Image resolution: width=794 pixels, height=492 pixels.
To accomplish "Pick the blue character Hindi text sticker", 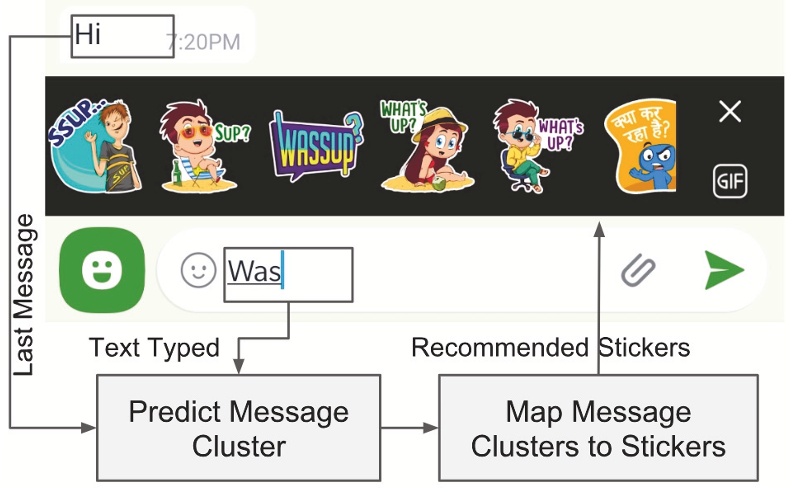I will tap(639, 146).
